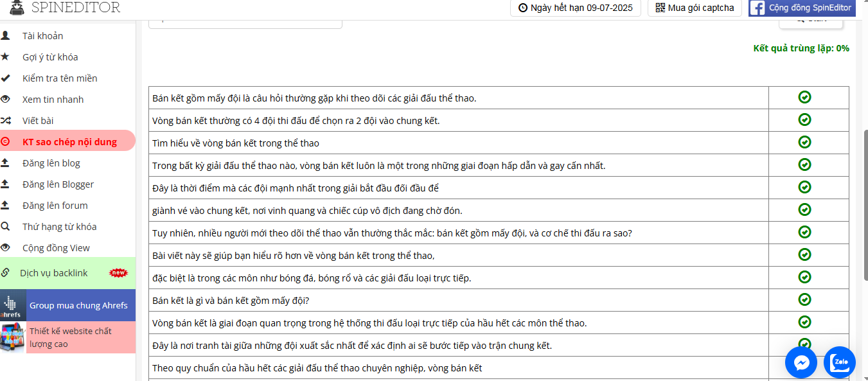Click the red 'new' badge on backlink item
Screen dimensions: 868x381
(118, 272)
